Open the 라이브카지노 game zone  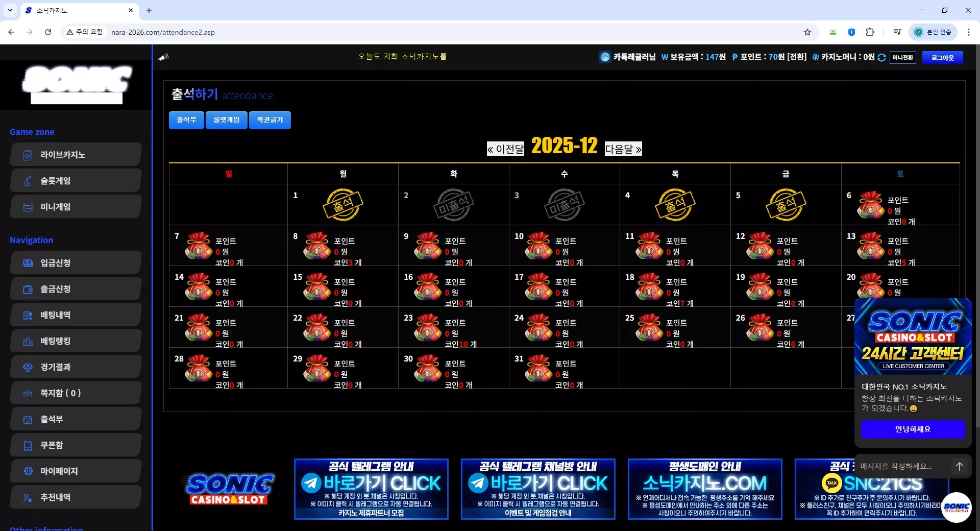[76, 154]
